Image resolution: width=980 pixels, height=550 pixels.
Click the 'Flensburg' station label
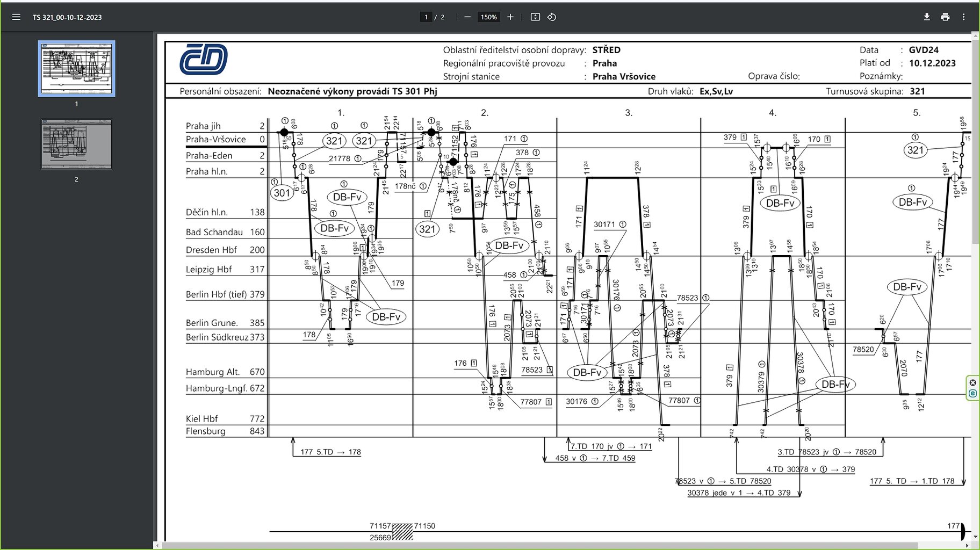coord(205,431)
